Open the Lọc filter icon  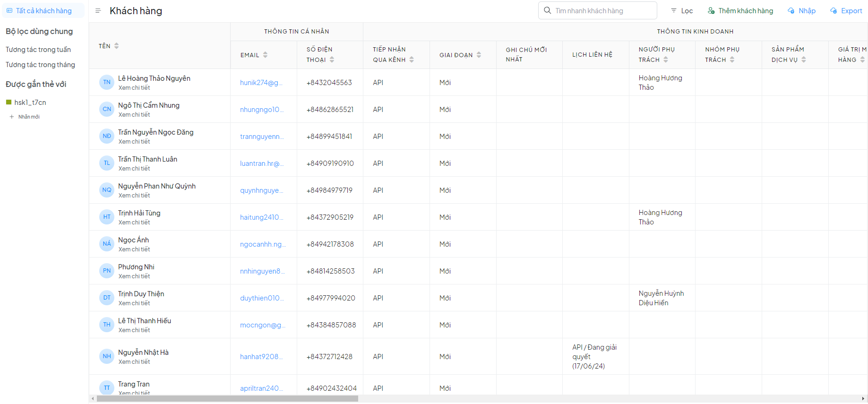[x=674, y=10]
